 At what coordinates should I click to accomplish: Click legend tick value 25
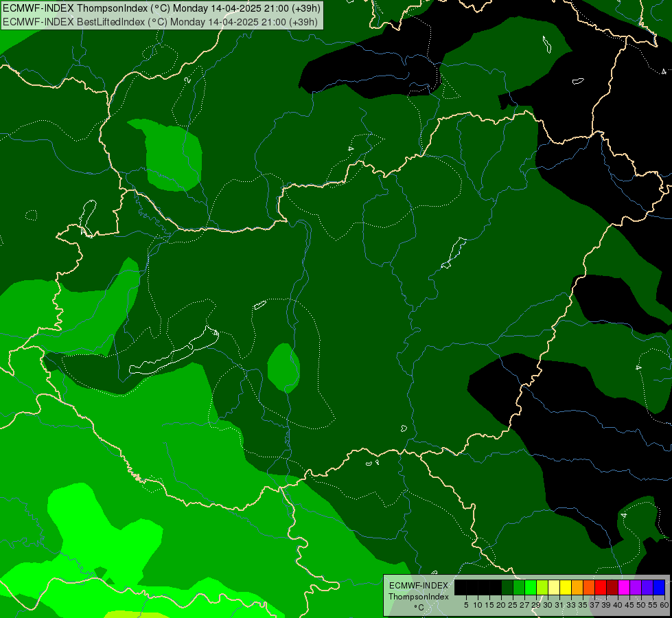click(513, 605)
